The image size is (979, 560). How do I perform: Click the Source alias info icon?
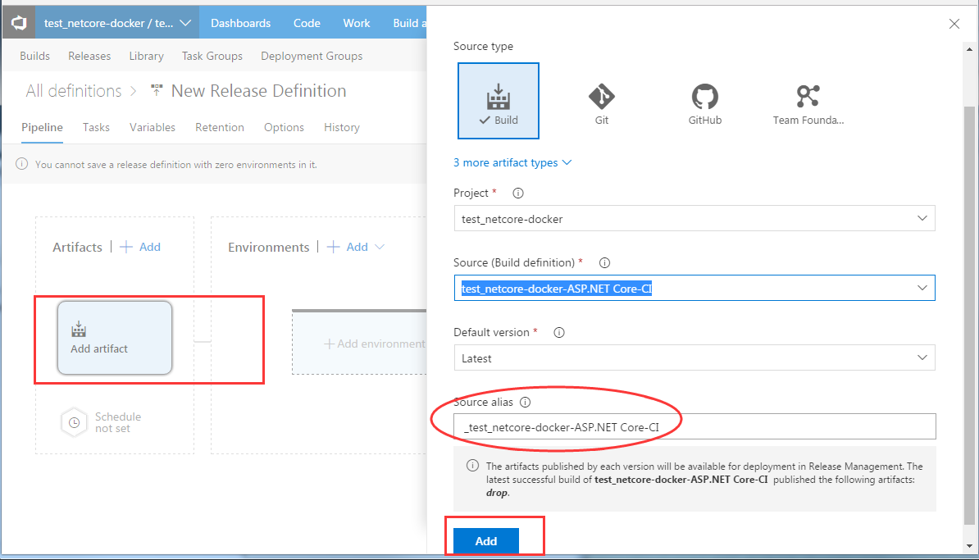[x=525, y=402]
